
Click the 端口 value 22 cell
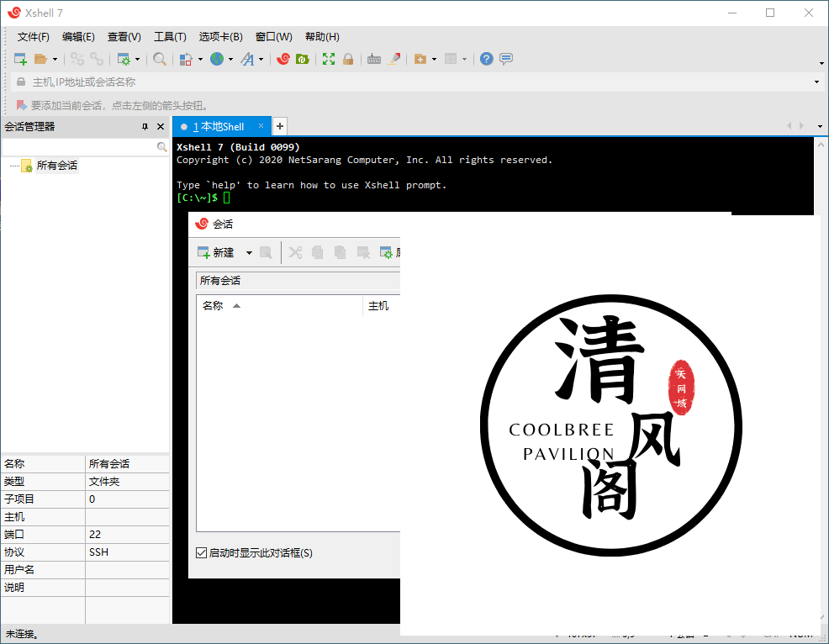click(127, 534)
